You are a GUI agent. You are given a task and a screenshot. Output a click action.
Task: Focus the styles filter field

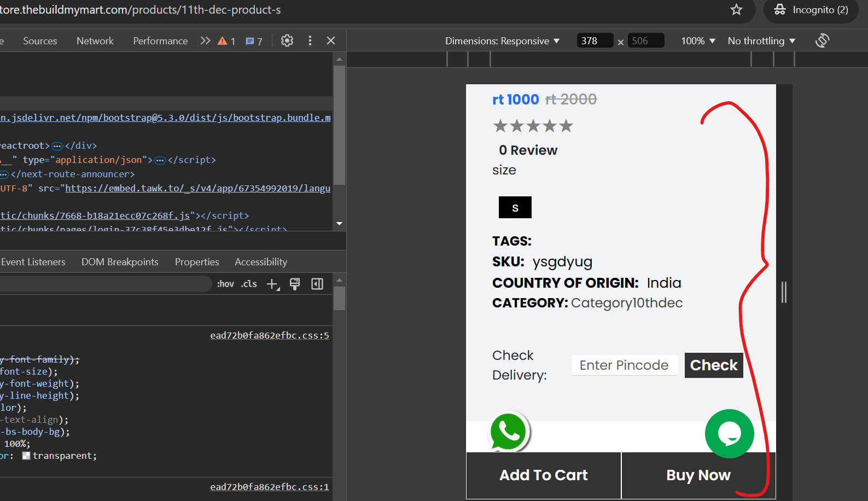[105, 283]
